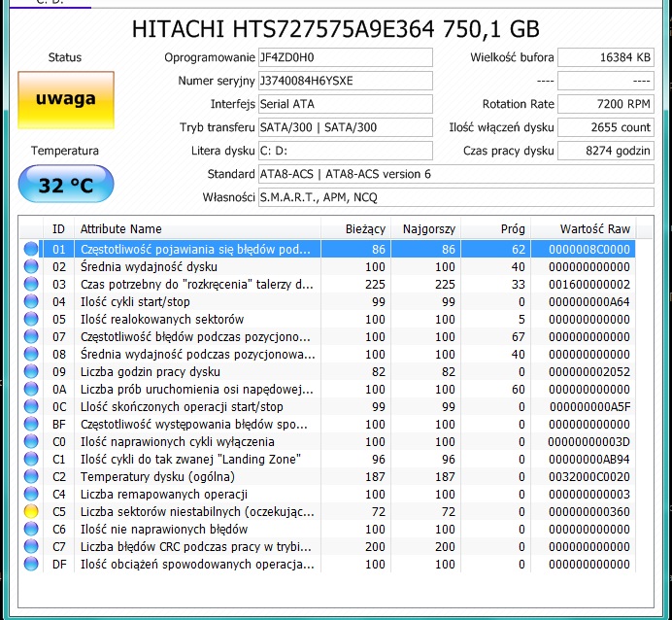The image size is (672, 620).
Task: Select the 'Liczba remapowanych operacji' row
Action: click(x=328, y=494)
